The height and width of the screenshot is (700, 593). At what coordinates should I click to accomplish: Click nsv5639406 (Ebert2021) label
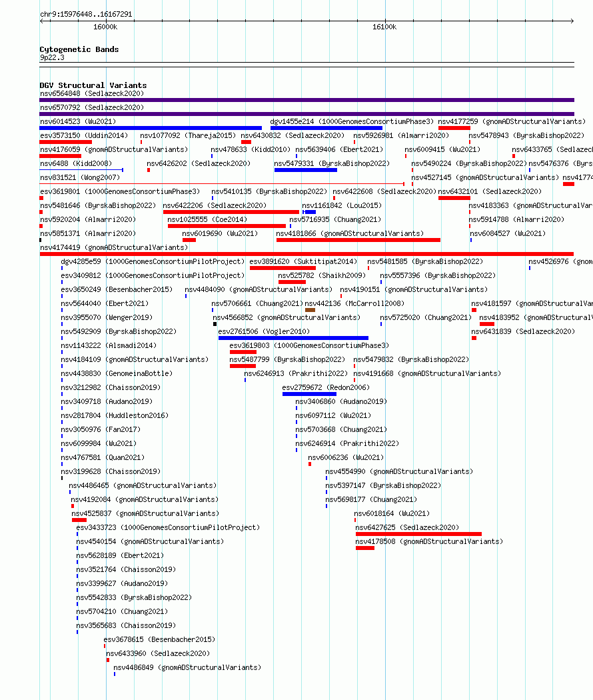tap(339, 149)
